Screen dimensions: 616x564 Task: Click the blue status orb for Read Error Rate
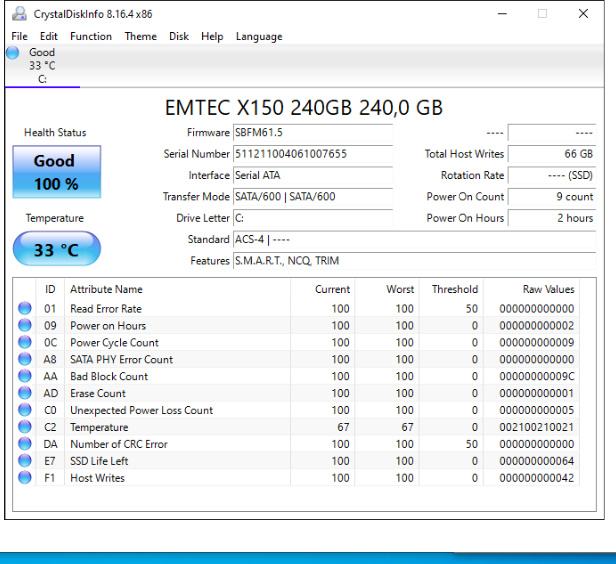(x=23, y=309)
